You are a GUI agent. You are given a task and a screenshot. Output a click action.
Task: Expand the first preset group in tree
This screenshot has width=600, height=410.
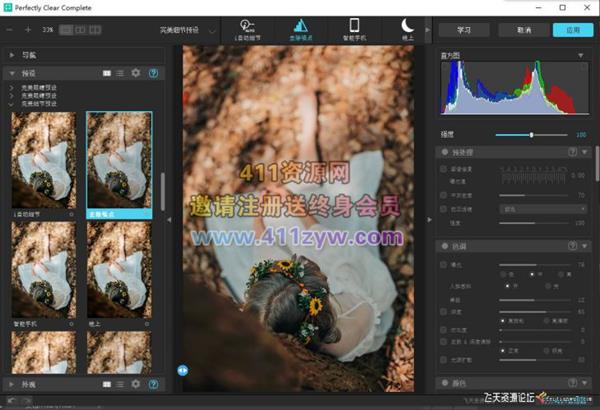coord(13,88)
